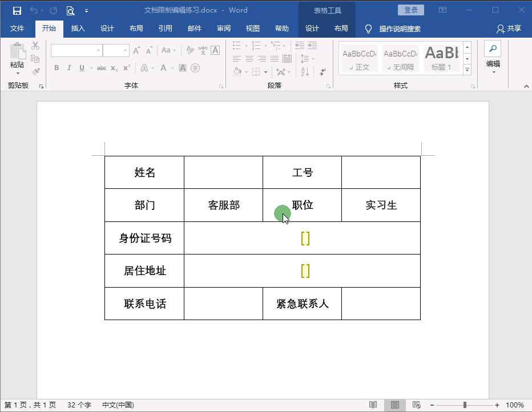The height and width of the screenshot is (412, 532).
Task: Click the strikethrough icon
Action: (102, 67)
